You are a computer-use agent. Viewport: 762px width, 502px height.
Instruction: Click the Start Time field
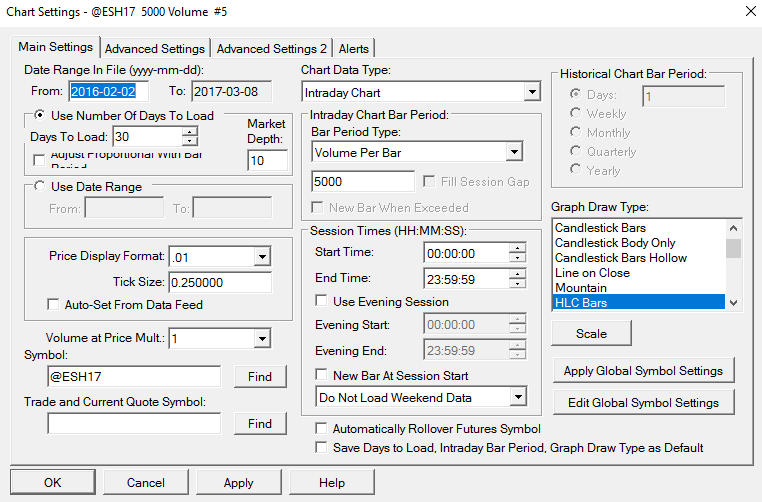point(467,253)
